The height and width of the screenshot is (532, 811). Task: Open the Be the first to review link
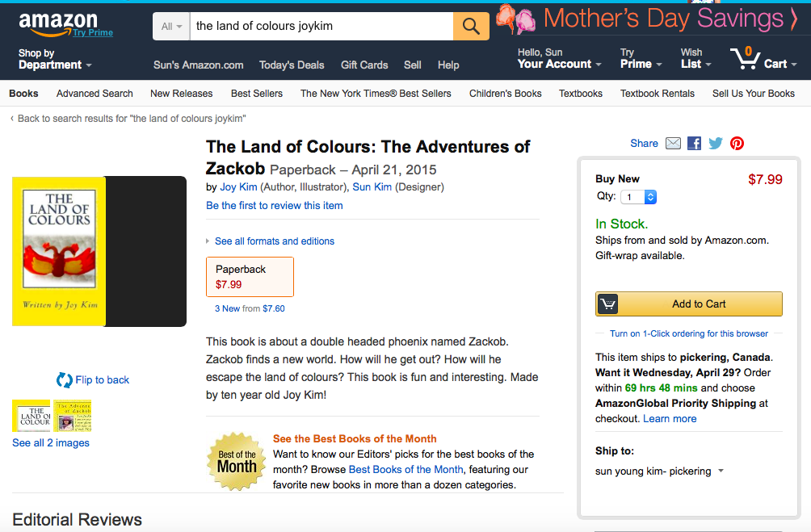click(275, 205)
